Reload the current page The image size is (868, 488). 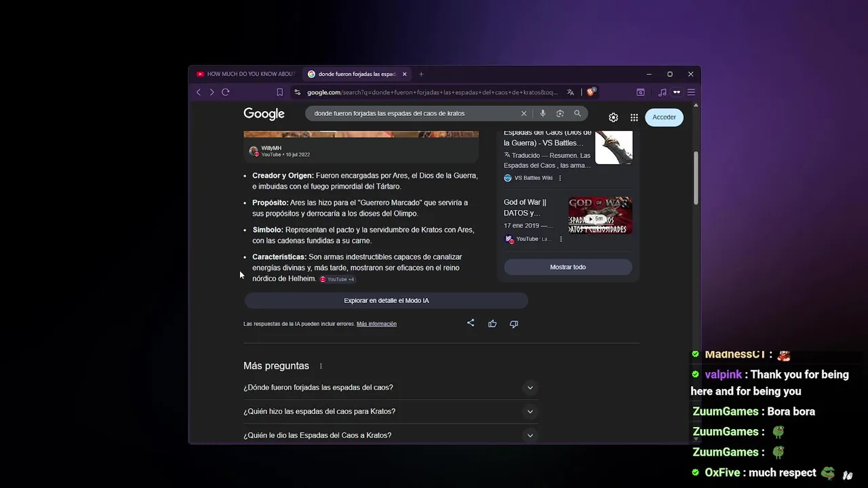pos(226,92)
